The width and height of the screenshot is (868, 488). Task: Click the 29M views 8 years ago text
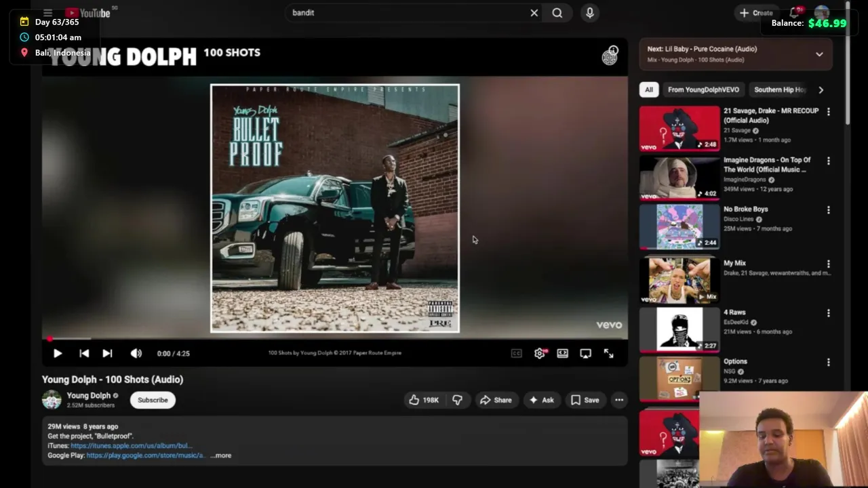coord(83,426)
